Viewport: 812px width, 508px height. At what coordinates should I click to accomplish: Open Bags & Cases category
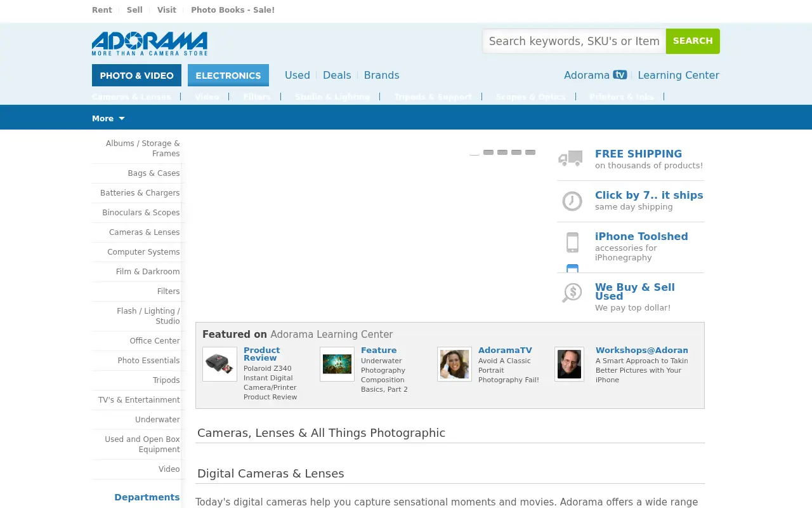point(154,173)
